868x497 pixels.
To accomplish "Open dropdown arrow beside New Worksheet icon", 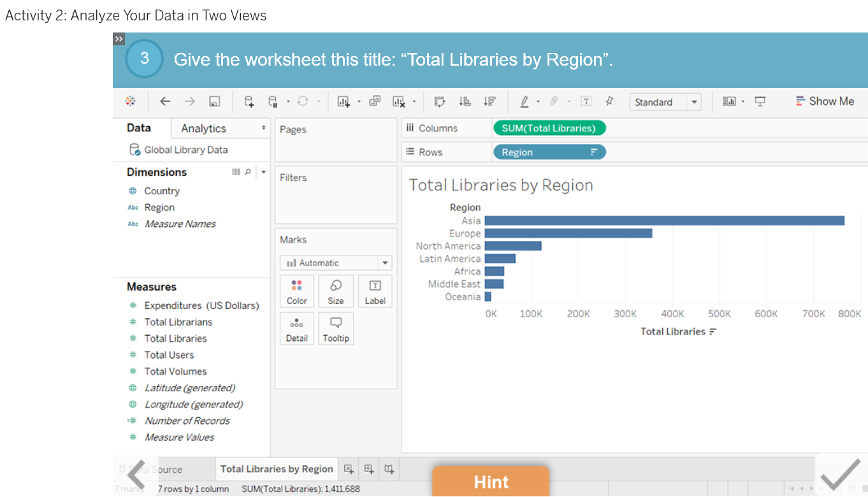I will click(x=359, y=101).
